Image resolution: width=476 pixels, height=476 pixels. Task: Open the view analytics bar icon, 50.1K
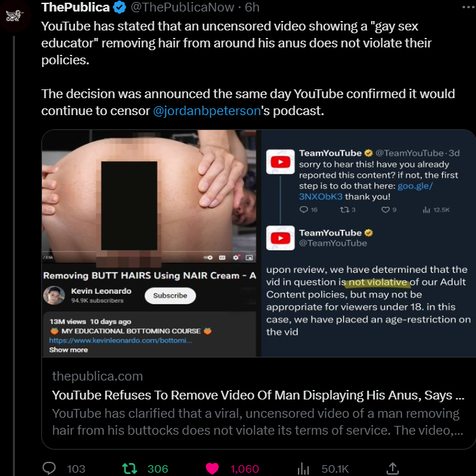[x=303, y=469]
